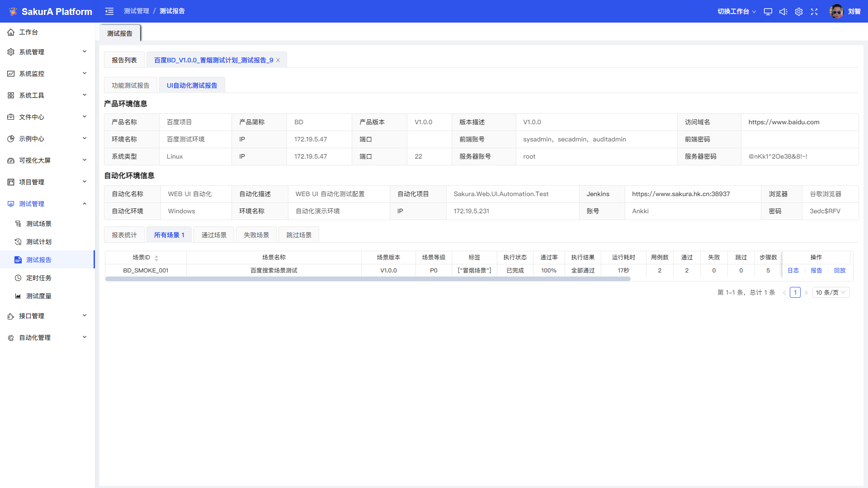Open the 10 条/页 page size dropdown
The height and width of the screenshot is (488, 868).
click(830, 292)
